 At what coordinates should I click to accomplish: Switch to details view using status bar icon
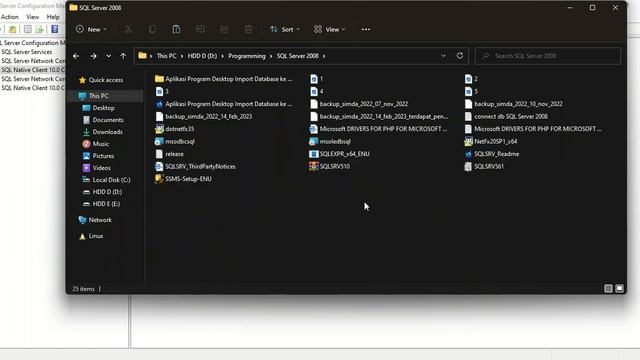point(608,289)
